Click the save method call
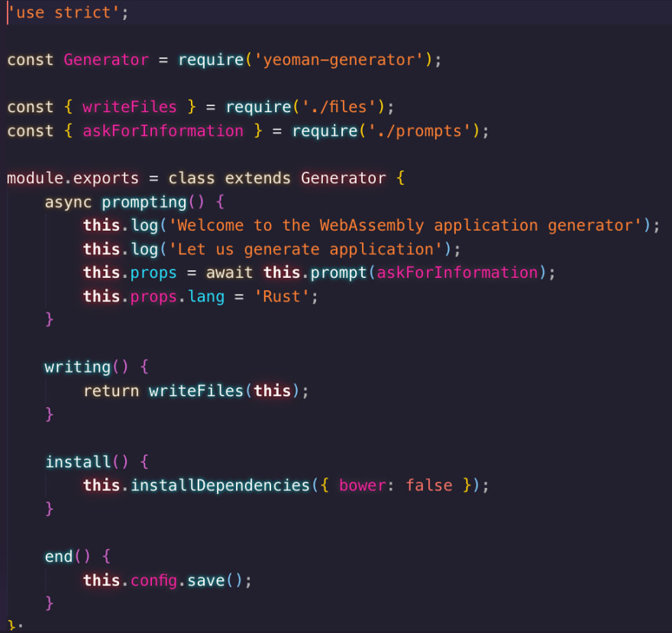The width and height of the screenshot is (672, 633). [x=205, y=580]
